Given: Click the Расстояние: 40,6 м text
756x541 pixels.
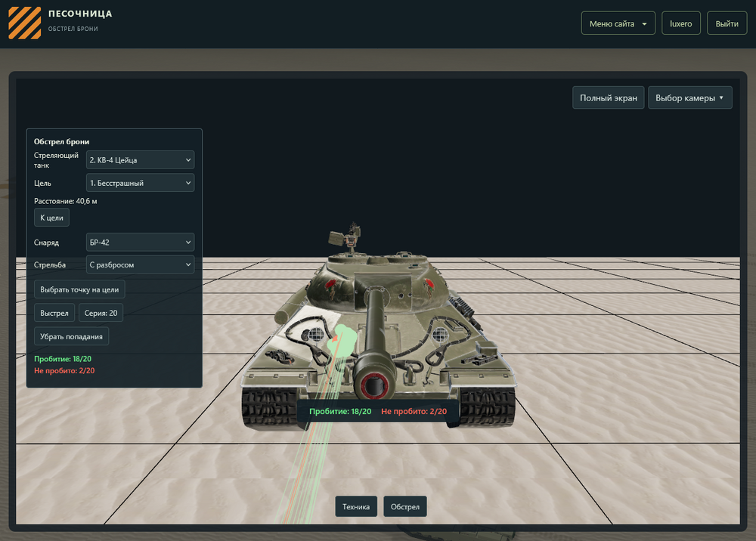Looking at the screenshot, I should tap(66, 201).
